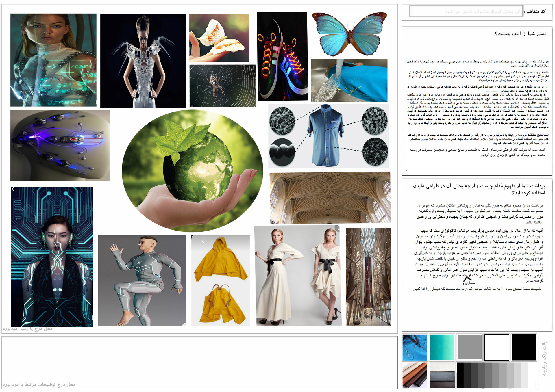Viewport: 555px width, 392px height.
Task: Click the gothic vaulted ceiling image
Action: click(x=330, y=198)
